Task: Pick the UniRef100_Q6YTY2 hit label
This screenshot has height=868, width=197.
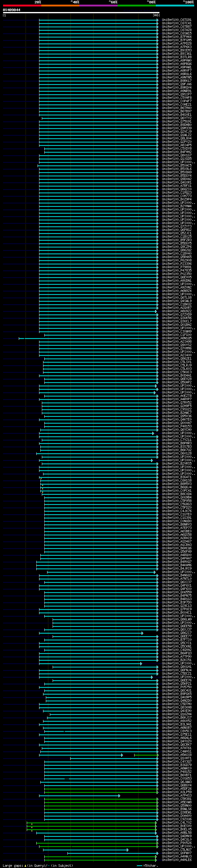Action: [x=176, y=118]
